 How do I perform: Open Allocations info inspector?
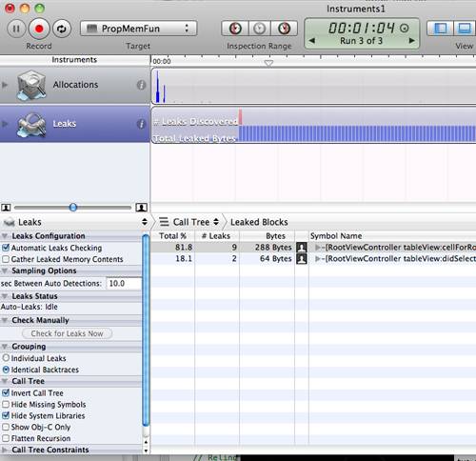click(141, 85)
